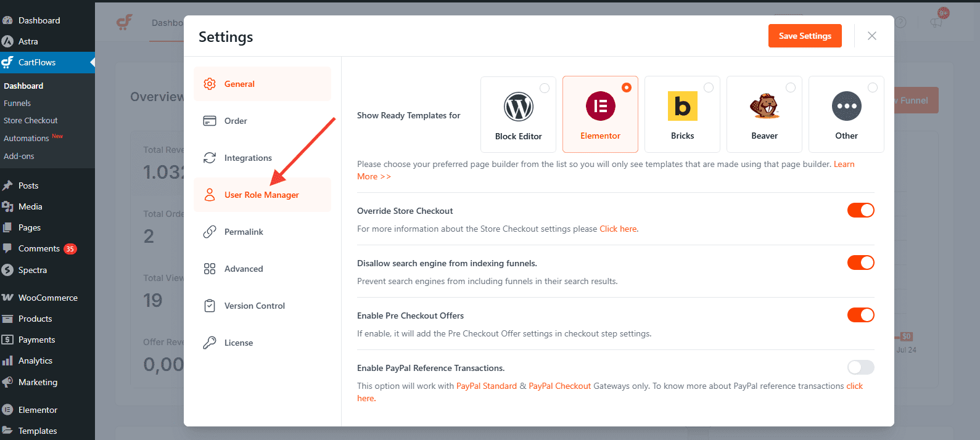Open the Integrations settings tab
This screenshot has height=440, width=980.
pyautogui.click(x=262, y=158)
